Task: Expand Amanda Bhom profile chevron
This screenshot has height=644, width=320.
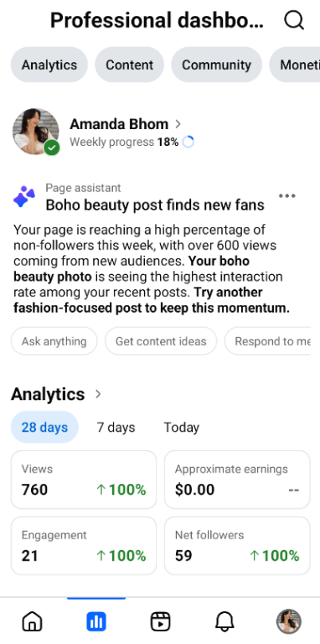Action: [x=178, y=123]
